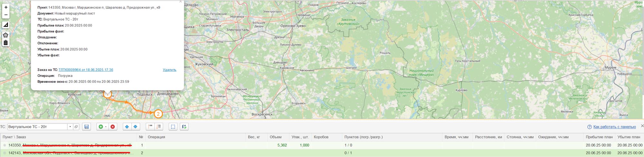This screenshot has width=644, height=157.
Task: Select the polygon drawing tool
Action: [x=6, y=35]
